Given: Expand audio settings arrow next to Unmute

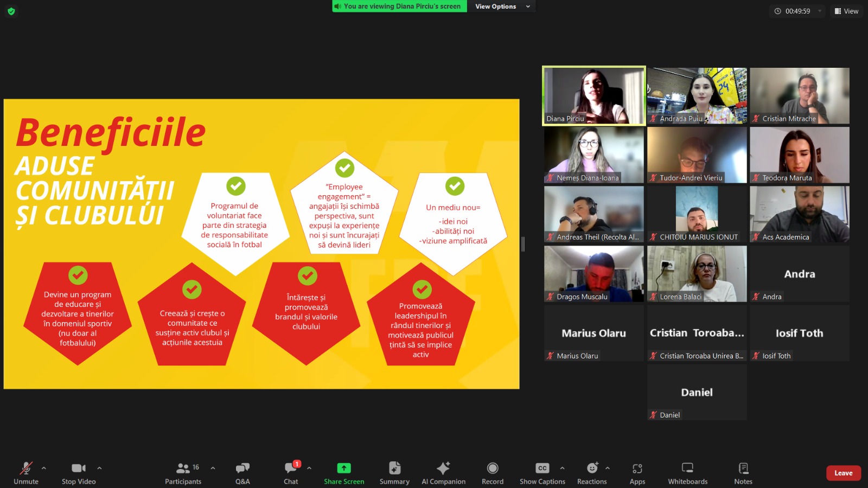Looking at the screenshot, I should pos(44,468).
